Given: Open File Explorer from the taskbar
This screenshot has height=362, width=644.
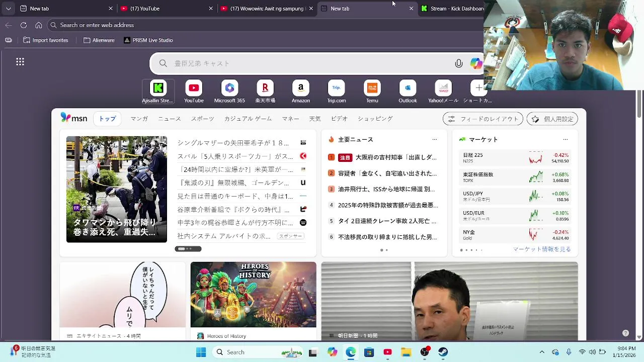Looking at the screenshot, I should click(406, 352).
